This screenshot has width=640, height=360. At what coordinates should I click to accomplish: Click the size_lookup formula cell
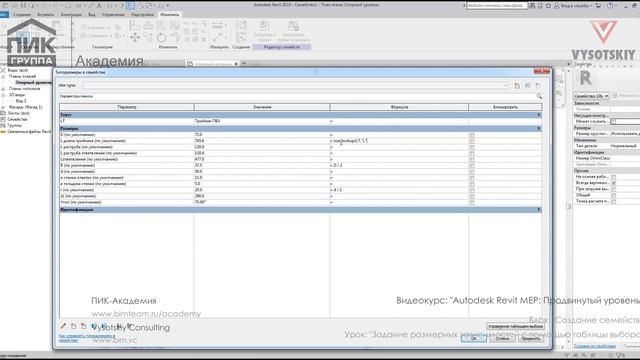click(x=399, y=141)
